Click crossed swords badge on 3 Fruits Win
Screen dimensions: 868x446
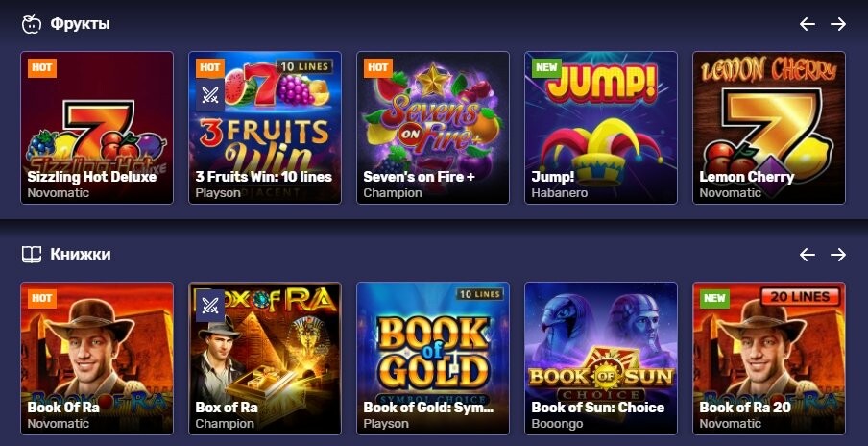click(210, 95)
